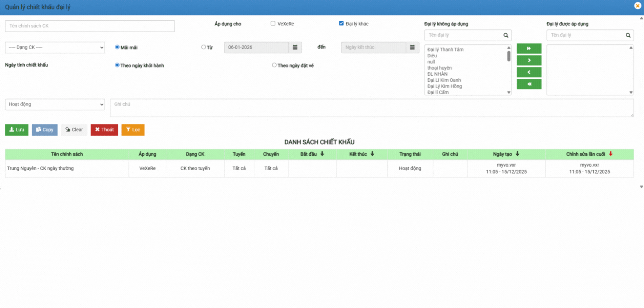Remove all agents with double-left arrow

pos(528,84)
